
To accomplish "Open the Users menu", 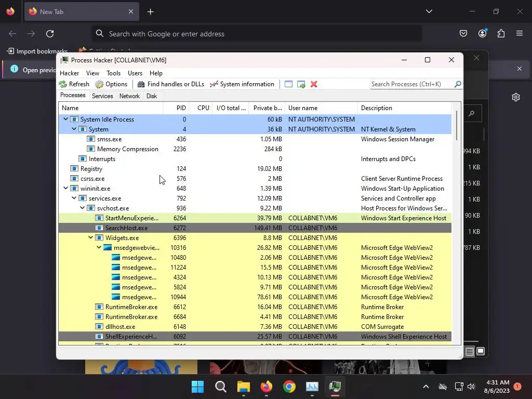I will [135, 73].
